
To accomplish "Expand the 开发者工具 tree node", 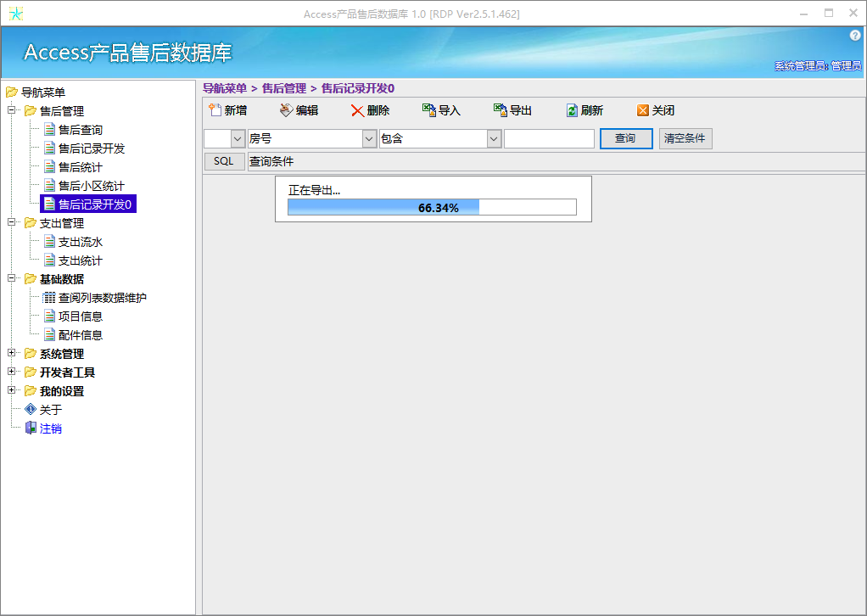I will tap(11, 372).
